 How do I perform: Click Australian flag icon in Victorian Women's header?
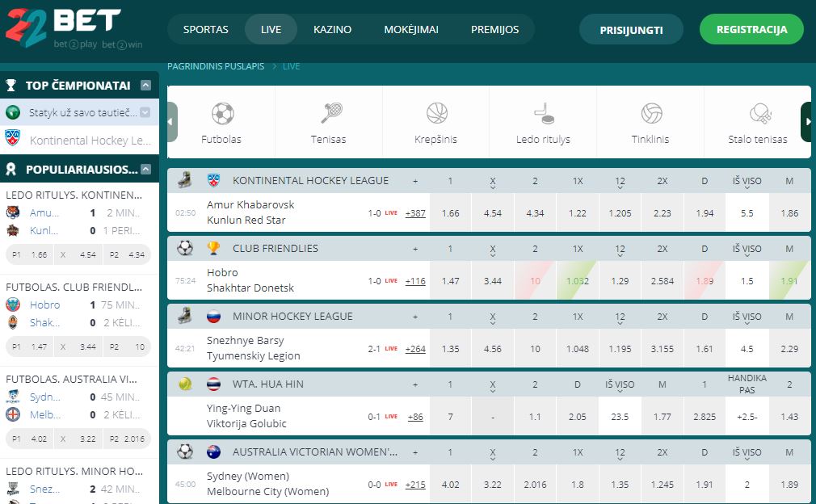pos(214,451)
